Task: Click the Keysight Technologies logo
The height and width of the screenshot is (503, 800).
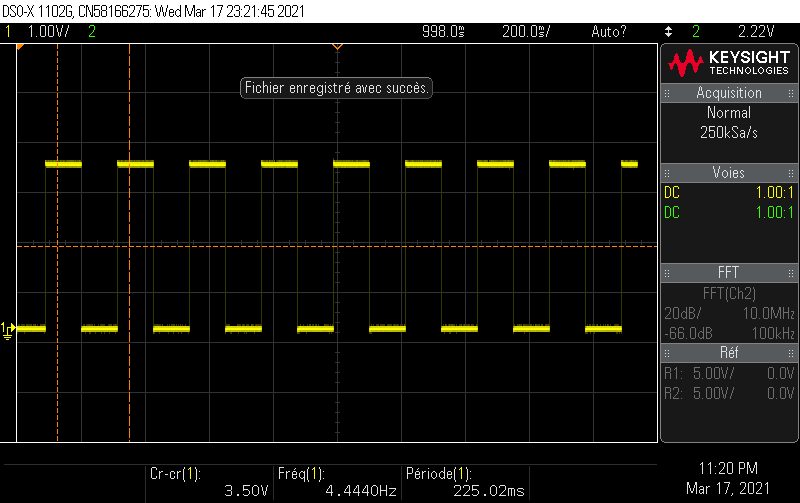Action: pyautogui.click(x=729, y=63)
